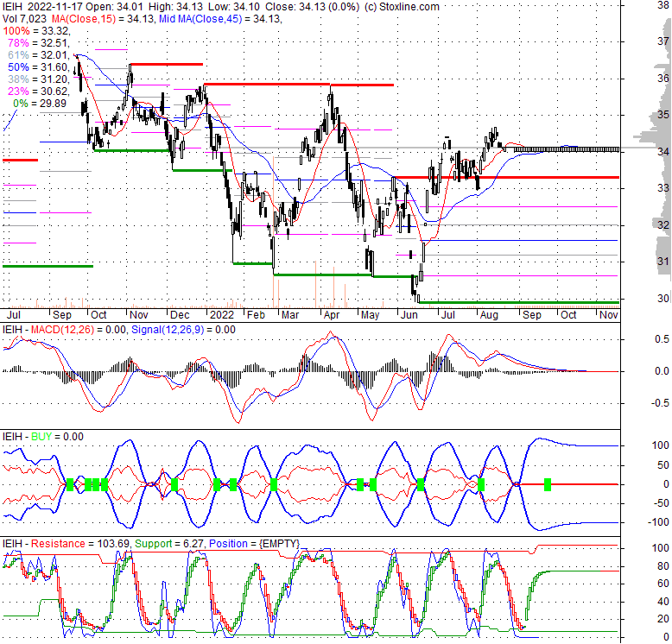Click the 30 price label on the price axis

663,299
